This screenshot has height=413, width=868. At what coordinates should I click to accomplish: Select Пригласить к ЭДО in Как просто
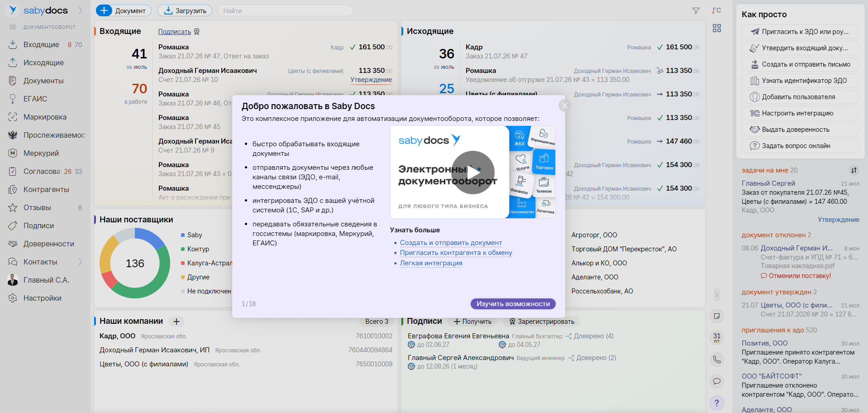tap(801, 32)
